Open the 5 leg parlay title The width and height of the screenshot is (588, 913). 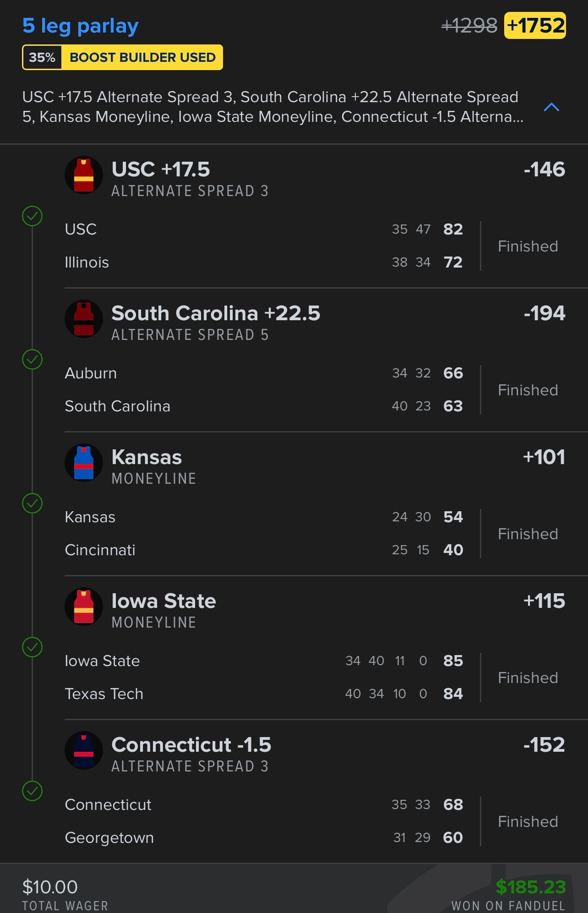click(81, 26)
